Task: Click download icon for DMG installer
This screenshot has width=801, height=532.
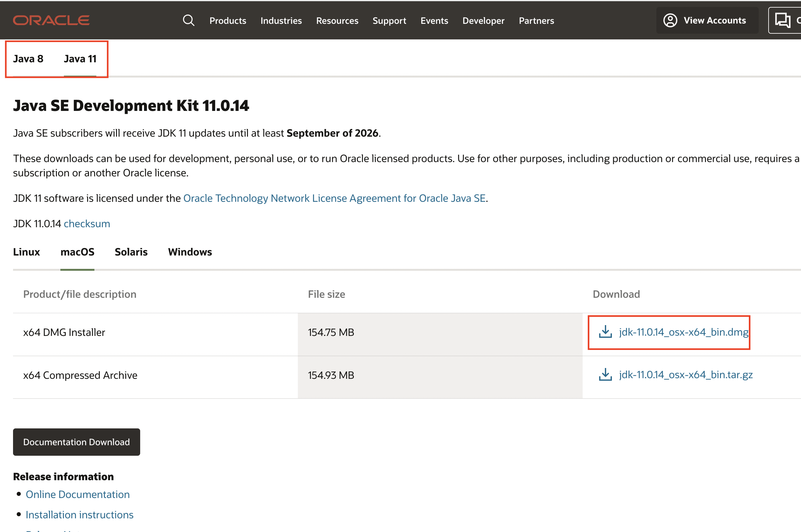Action: coord(605,332)
